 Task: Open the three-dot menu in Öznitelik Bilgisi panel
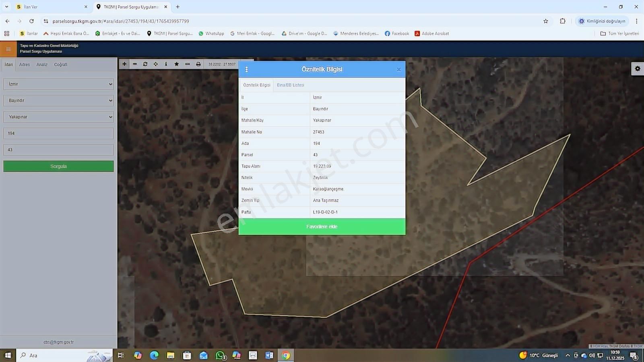[x=246, y=70]
